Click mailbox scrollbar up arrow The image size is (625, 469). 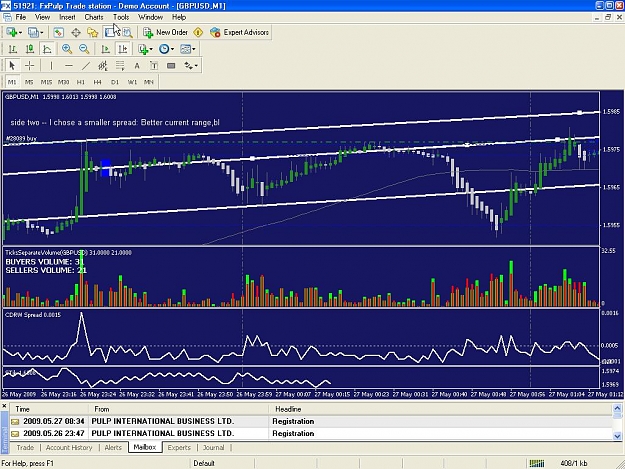coord(617,408)
